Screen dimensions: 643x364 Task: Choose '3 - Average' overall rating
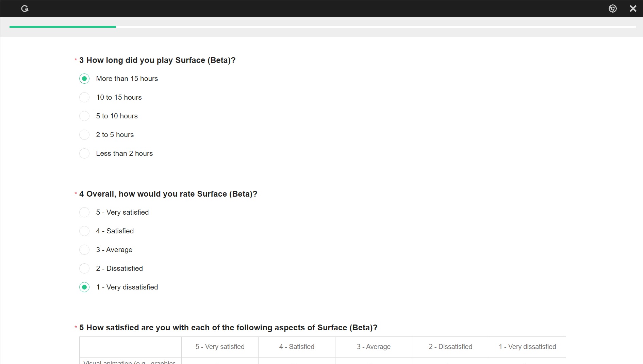84,250
